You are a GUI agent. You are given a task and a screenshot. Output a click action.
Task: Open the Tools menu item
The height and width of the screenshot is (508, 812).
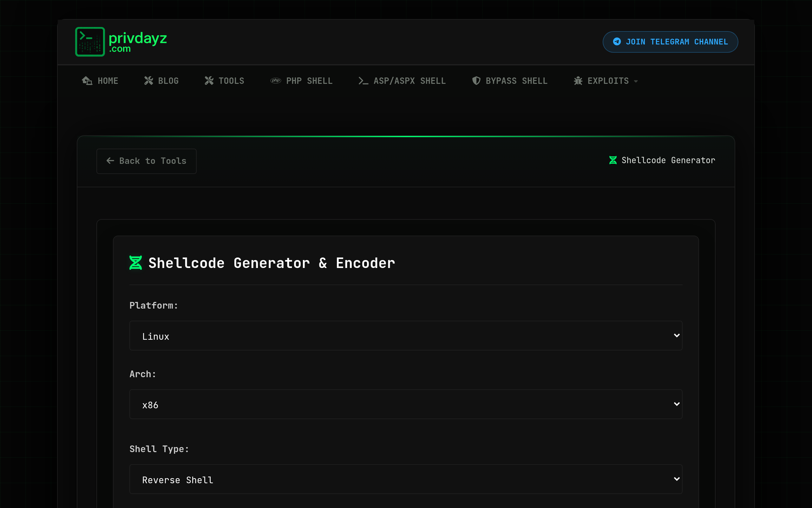pyautogui.click(x=225, y=81)
